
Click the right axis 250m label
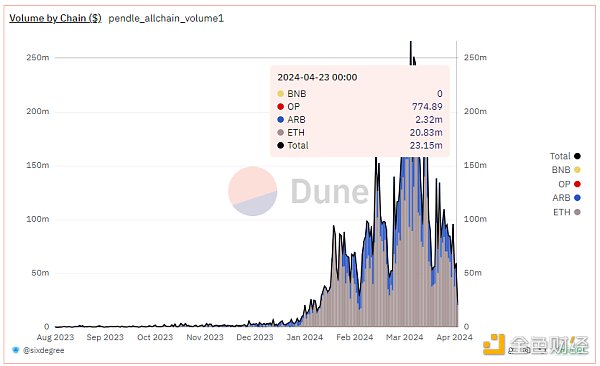pyautogui.click(x=475, y=57)
